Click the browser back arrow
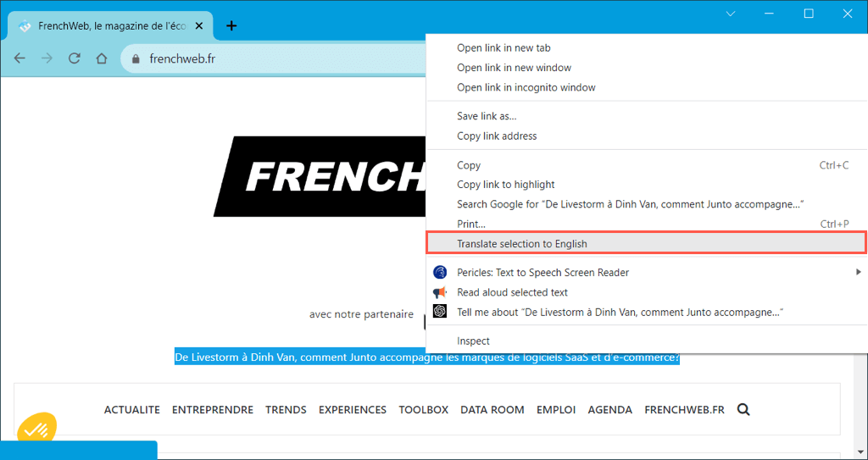The image size is (868, 460). [x=20, y=58]
